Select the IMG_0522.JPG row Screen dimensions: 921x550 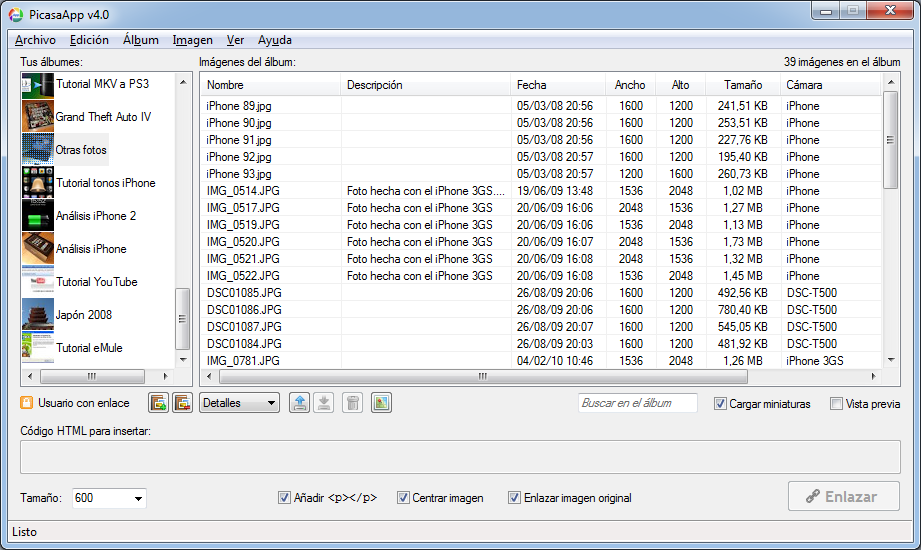click(x=541, y=276)
